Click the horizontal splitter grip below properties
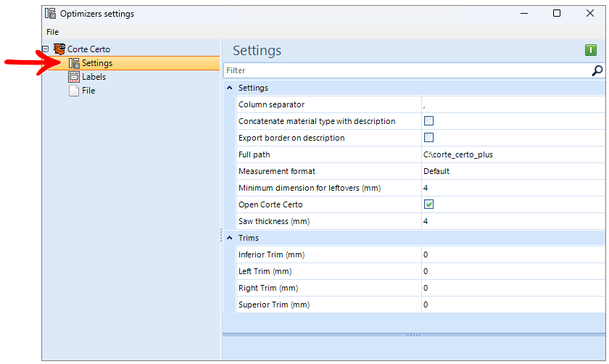 [414, 334]
